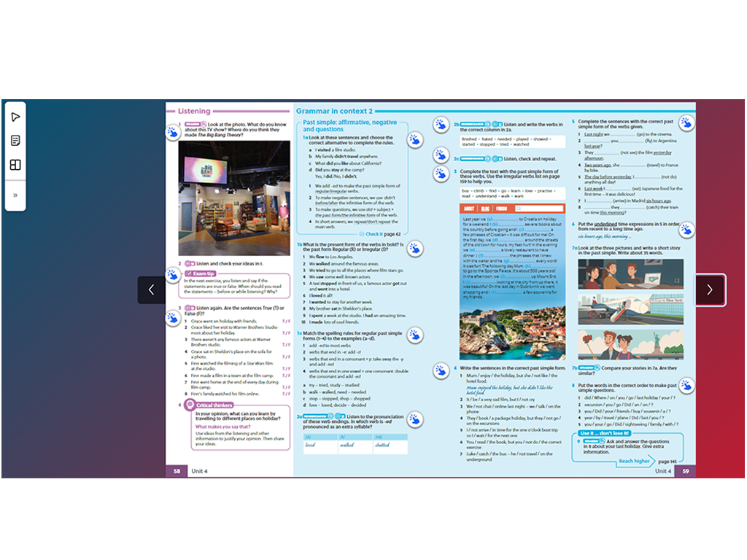Click page number 59 in the footer
The width and height of the screenshot is (747, 560).
[x=686, y=471]
